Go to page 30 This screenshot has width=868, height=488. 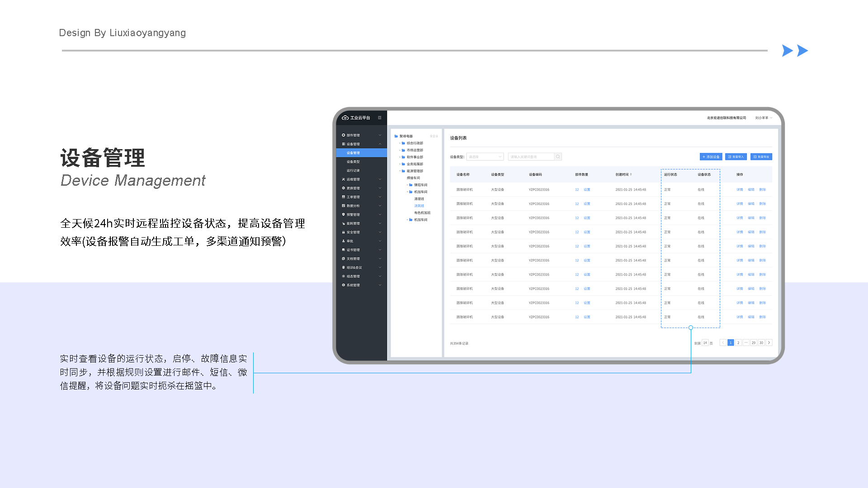761,343
